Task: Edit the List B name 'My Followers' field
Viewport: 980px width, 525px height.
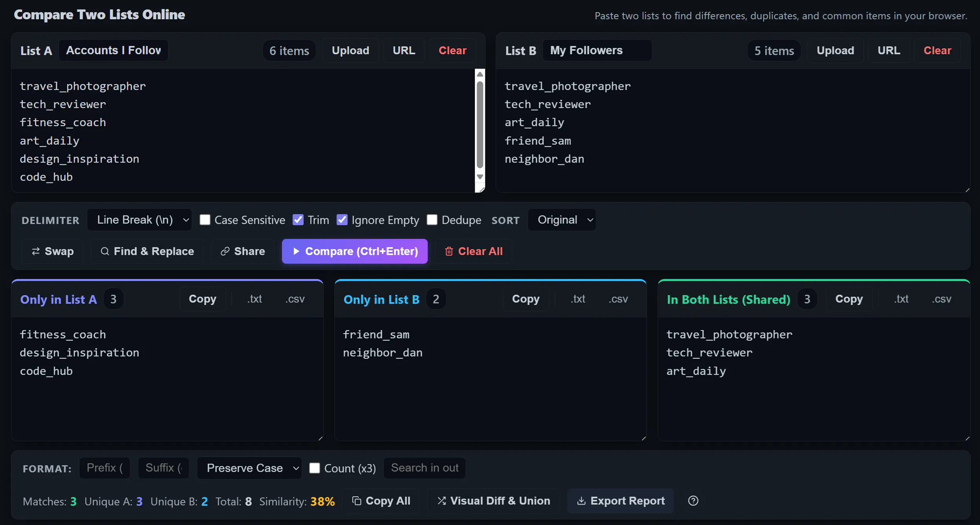Action: coord(597,50)
